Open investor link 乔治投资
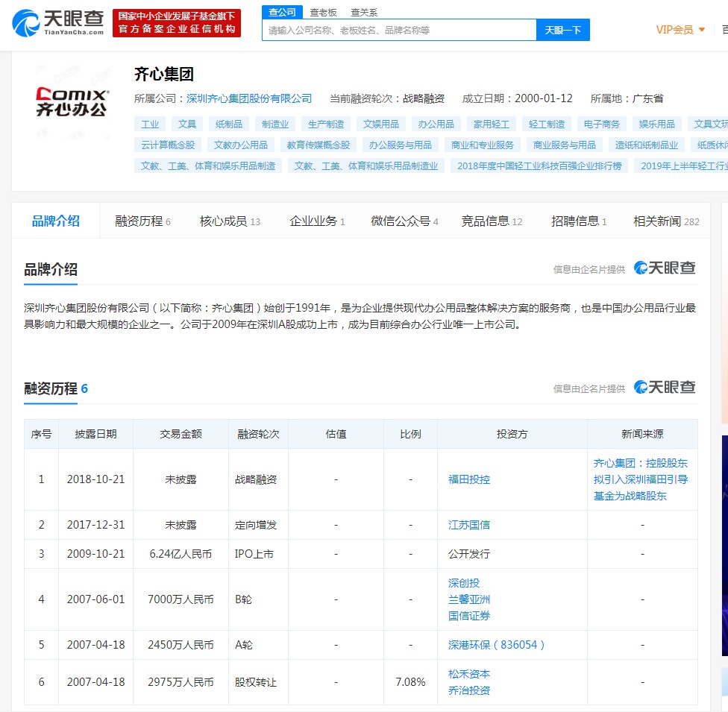This screenshot has height=712, width=728. click(469, 690)
